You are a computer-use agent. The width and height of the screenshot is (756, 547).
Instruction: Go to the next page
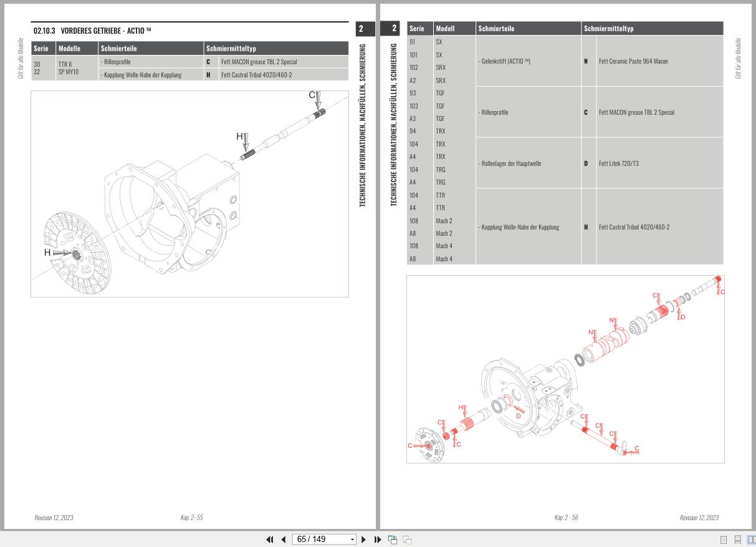click(x=363, y=540)
